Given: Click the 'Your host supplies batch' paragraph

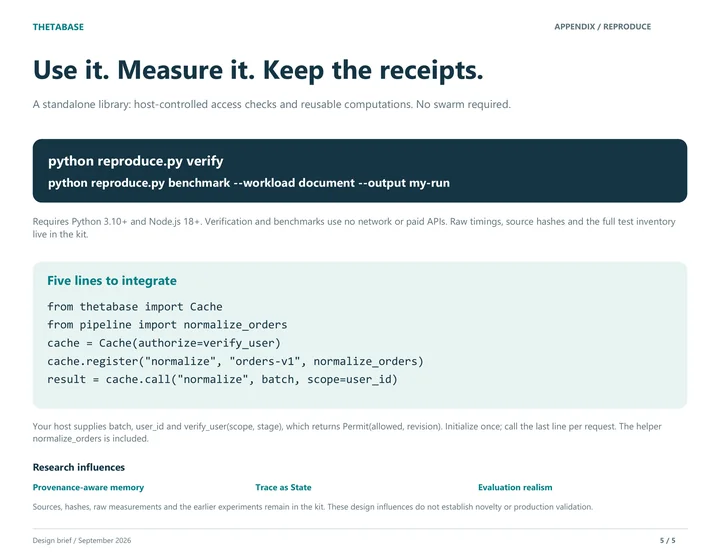Looking at the screenshot, I should pos(347,432).
